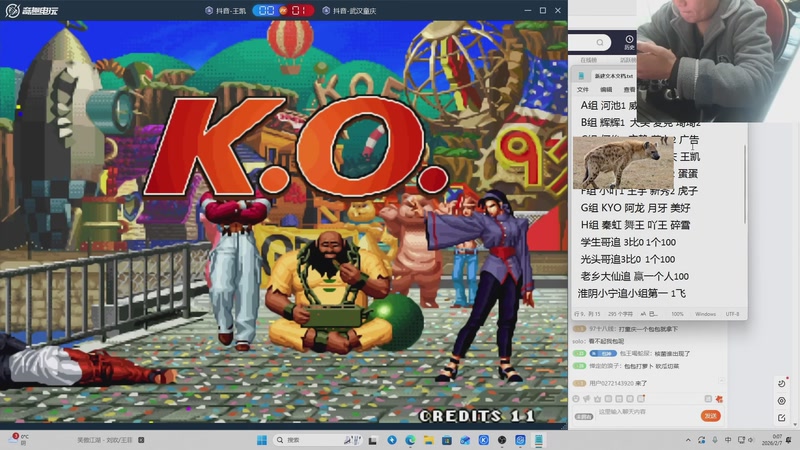Open the 100% zoom status in Notepad
Screen dimensions: 800x450
677,314
